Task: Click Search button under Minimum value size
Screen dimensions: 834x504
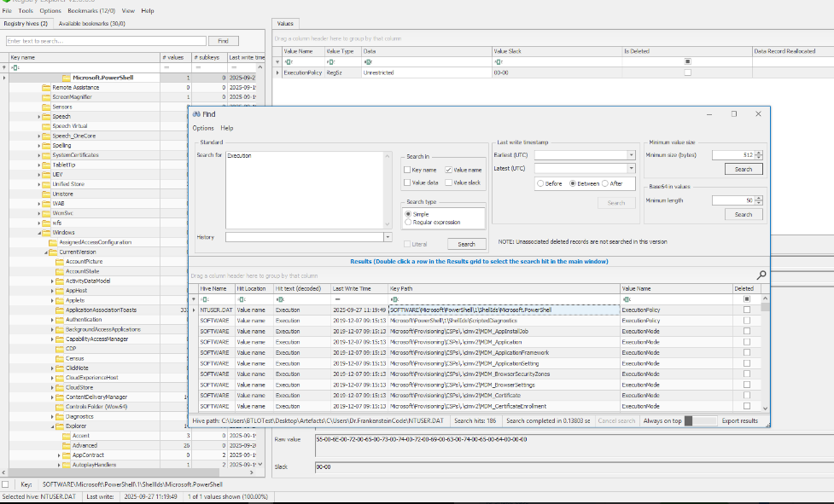Action: point(743,169)
